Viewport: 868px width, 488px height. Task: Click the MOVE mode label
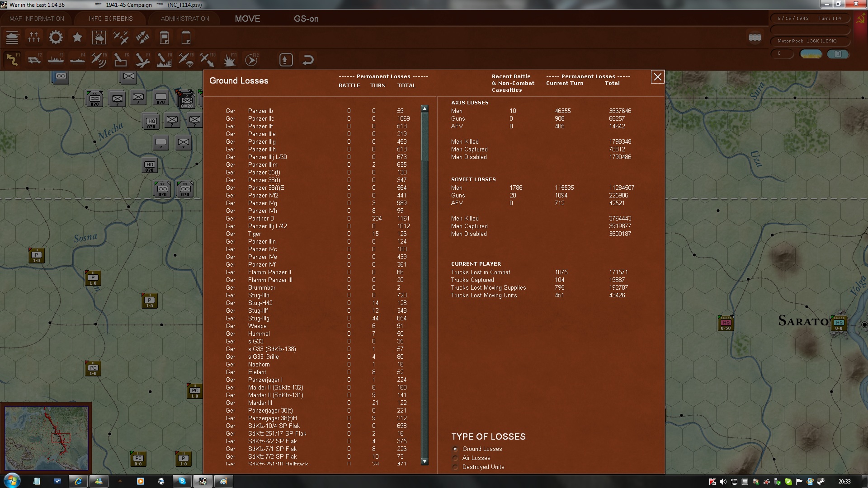(247, 19)
